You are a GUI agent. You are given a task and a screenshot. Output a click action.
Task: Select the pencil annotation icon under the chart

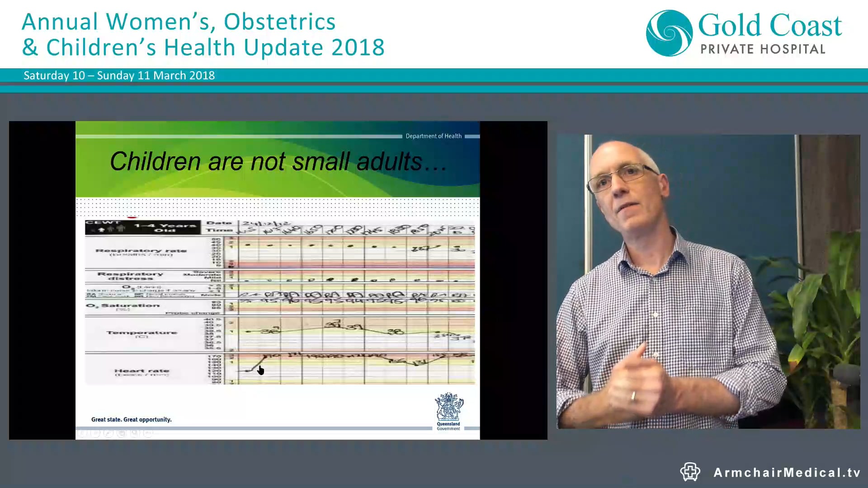108,433
